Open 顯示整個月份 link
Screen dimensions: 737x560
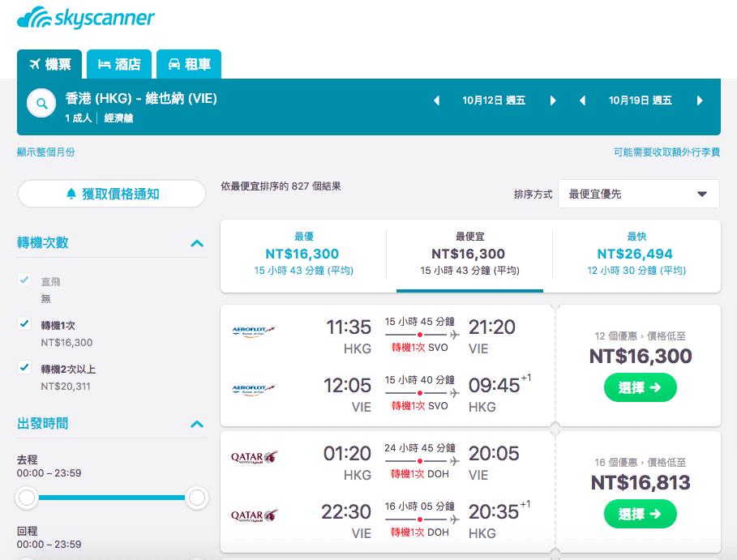[x=45, y=152]
